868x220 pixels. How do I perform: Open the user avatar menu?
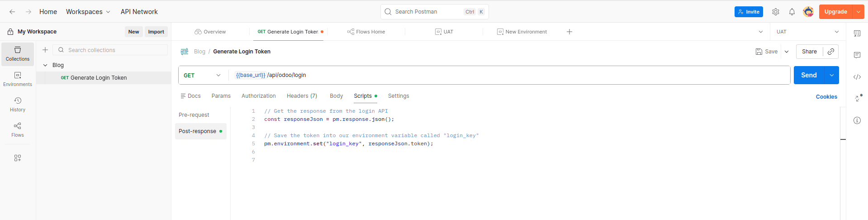point(808,12)
